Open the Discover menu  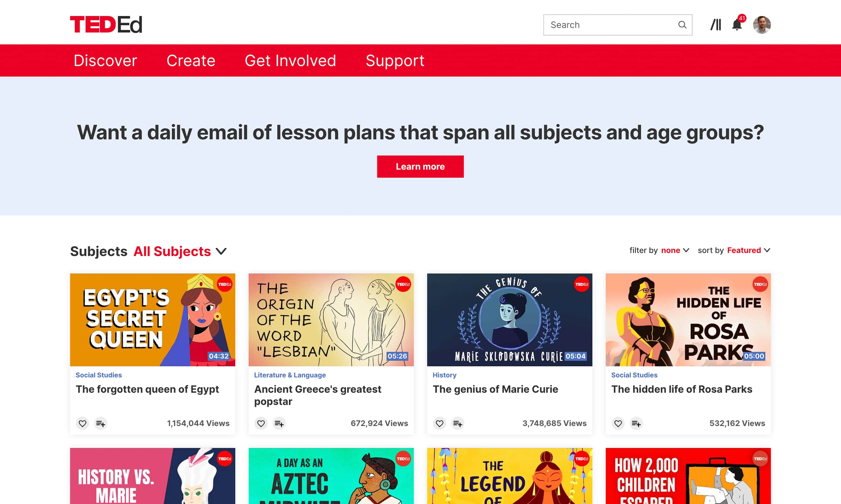point(105,60)
